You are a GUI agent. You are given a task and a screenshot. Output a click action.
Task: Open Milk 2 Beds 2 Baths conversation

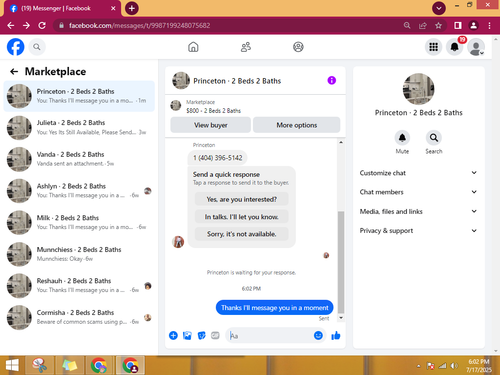(x=79, y=223)
